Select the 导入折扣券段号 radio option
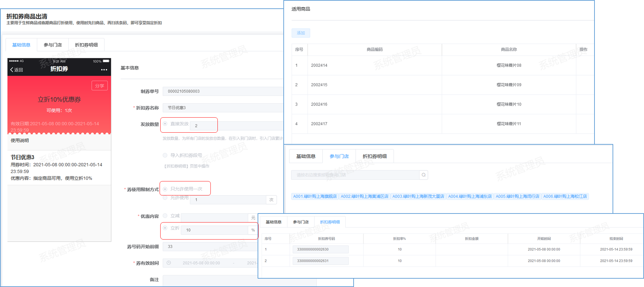644x287 pixels. (x=165, y=155)
